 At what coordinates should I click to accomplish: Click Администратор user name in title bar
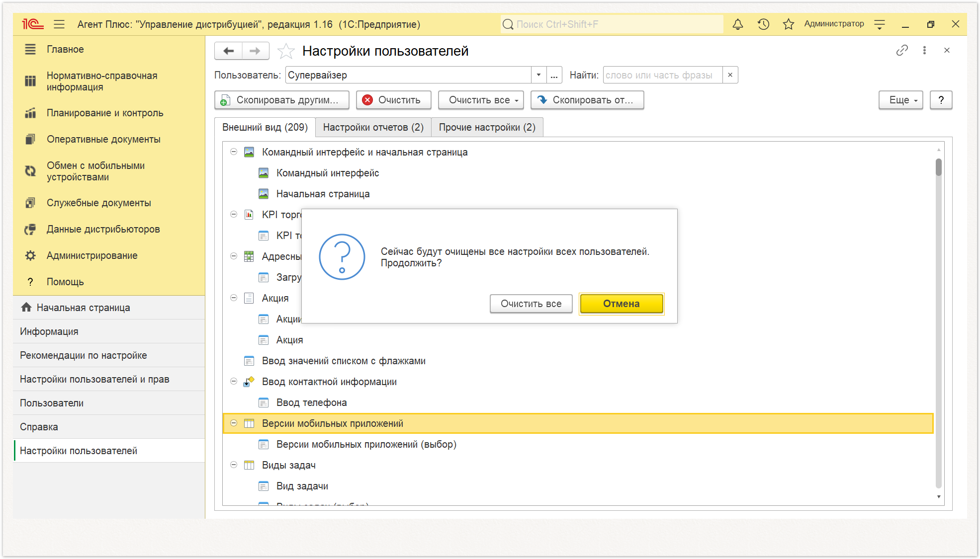click(x=834, y=24)
